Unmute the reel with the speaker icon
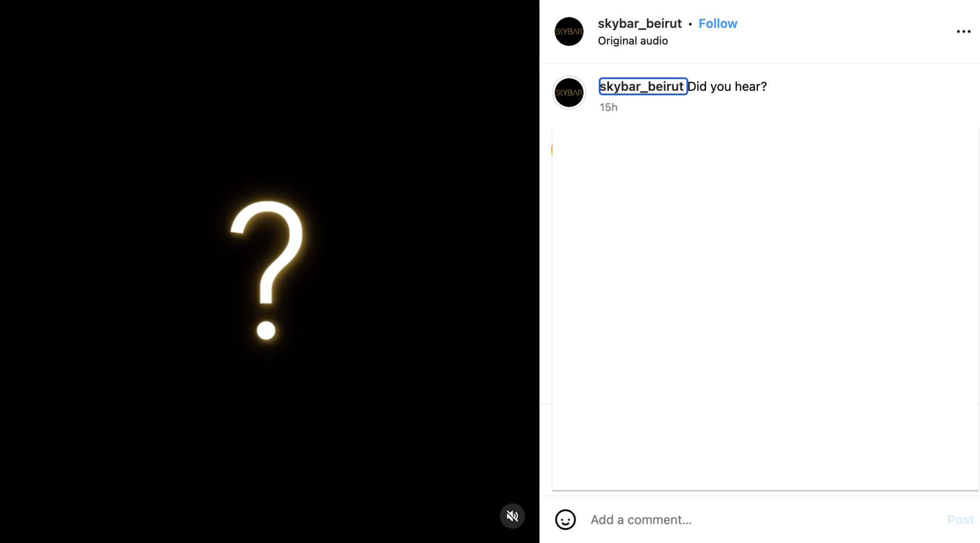The height and width of the screenshot is (543, 980). pyautogui.click(x=512, y=516)
